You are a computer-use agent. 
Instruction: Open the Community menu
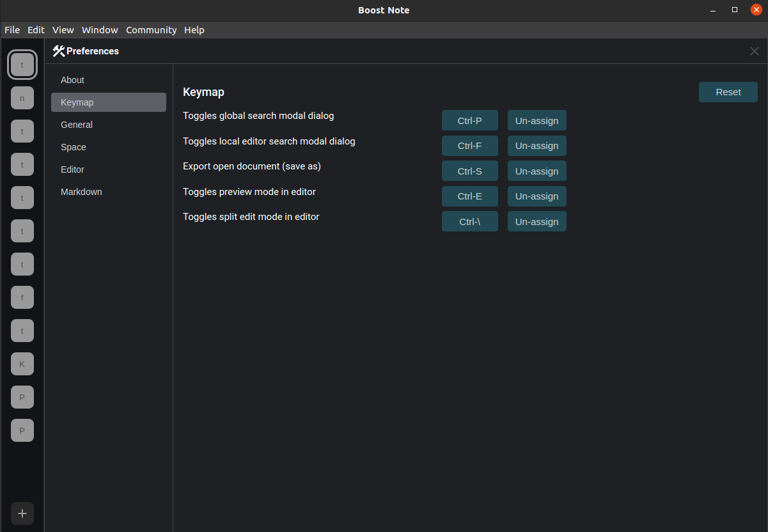pyautogui.click(x=151, y=30)
